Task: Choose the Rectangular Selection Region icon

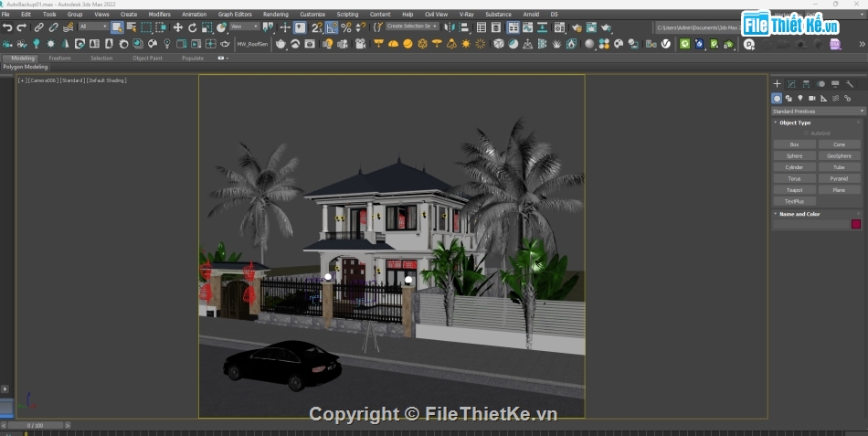Action: 146,27
